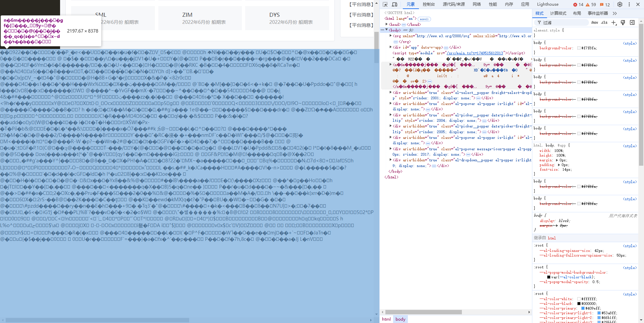
Task: Toggle the :hov element state panel
Action: [x=595, y=22]
